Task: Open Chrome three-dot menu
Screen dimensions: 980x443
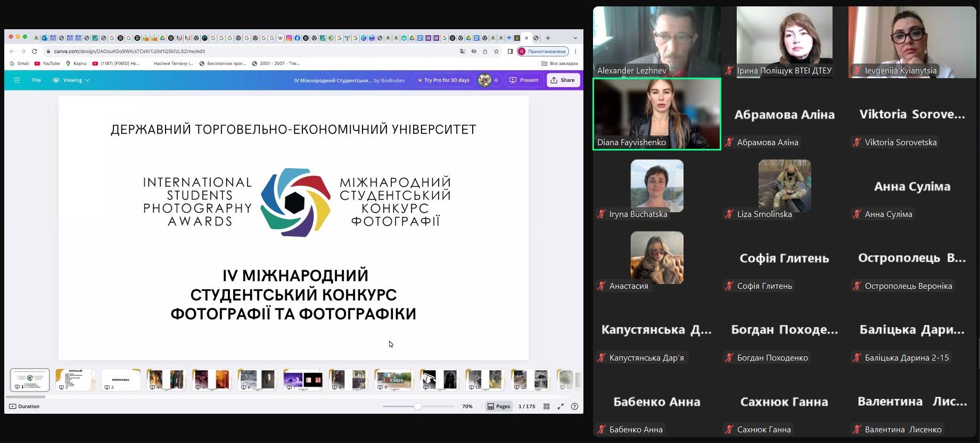Action: click(x=575, y=52)
